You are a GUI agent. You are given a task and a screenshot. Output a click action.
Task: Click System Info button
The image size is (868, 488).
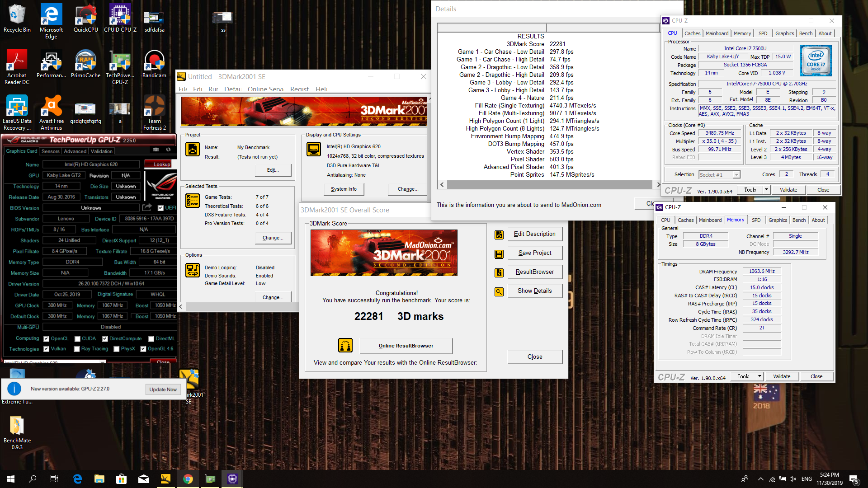tap(344, 189)
